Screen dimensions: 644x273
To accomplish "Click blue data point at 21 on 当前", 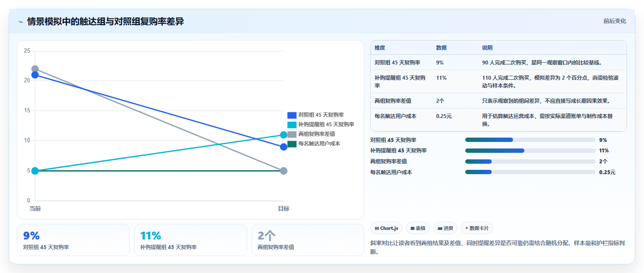I will [x=35, y=75].
